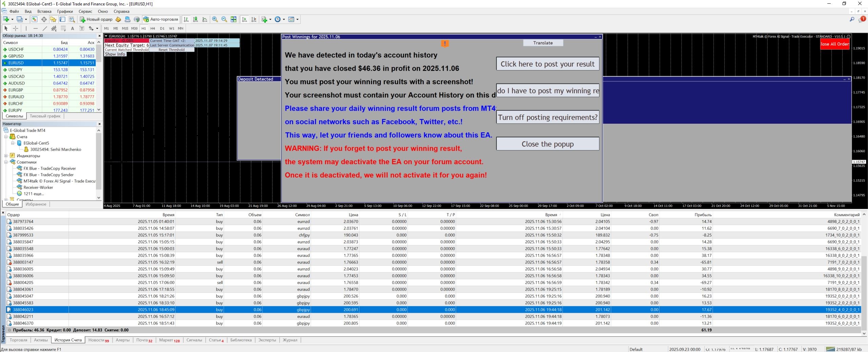Click 'Click here to post your result'
Image resolution: width=868 pixels, height=352 pixels.
pos(547,64)
